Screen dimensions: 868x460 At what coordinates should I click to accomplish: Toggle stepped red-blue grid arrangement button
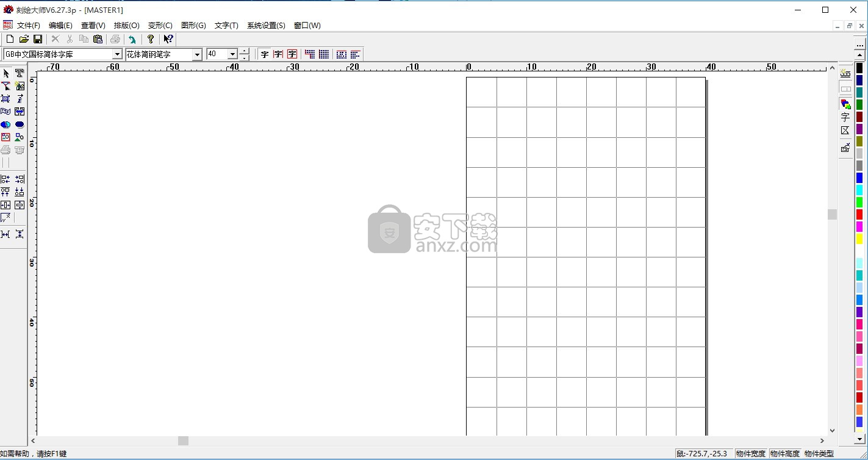click(x=310, y=54)
